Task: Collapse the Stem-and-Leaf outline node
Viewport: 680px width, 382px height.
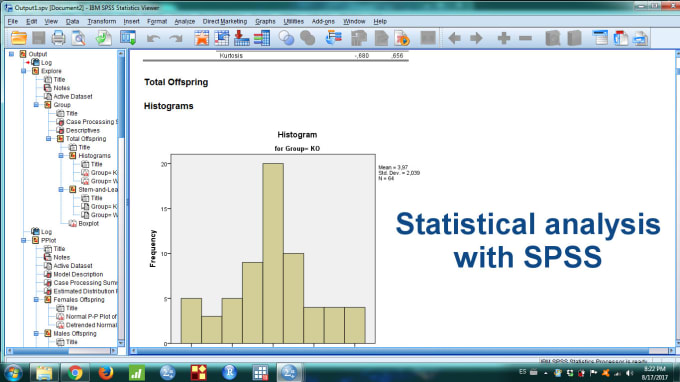Action: 61,189
